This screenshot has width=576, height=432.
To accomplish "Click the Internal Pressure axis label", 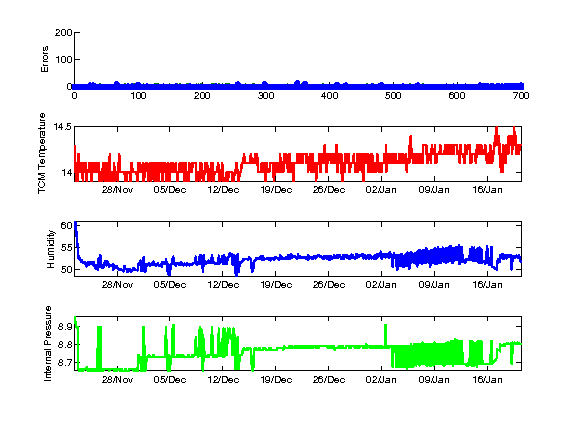I will click(48, 343).
